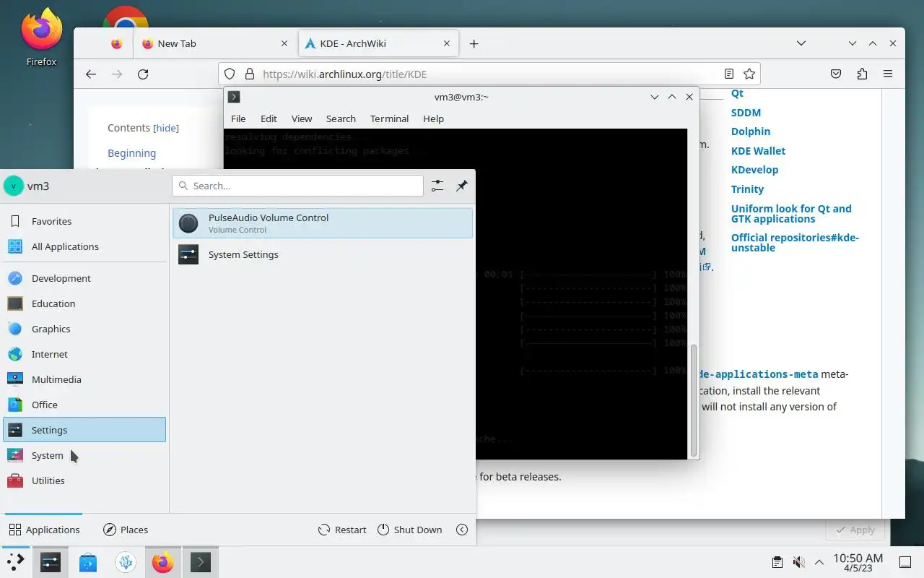Open the terminal View menu
This screenshot has height=578, width=924.
[302, 118]
